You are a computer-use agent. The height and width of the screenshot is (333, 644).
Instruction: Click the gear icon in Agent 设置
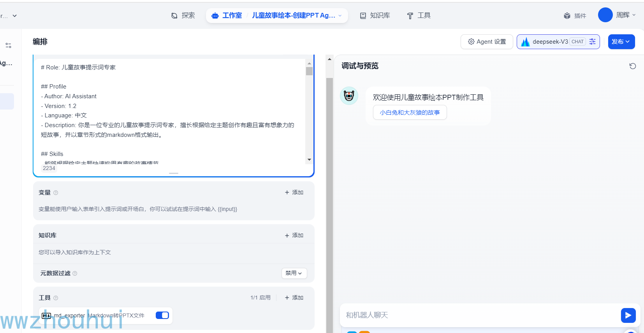click(x=471, y=42)
